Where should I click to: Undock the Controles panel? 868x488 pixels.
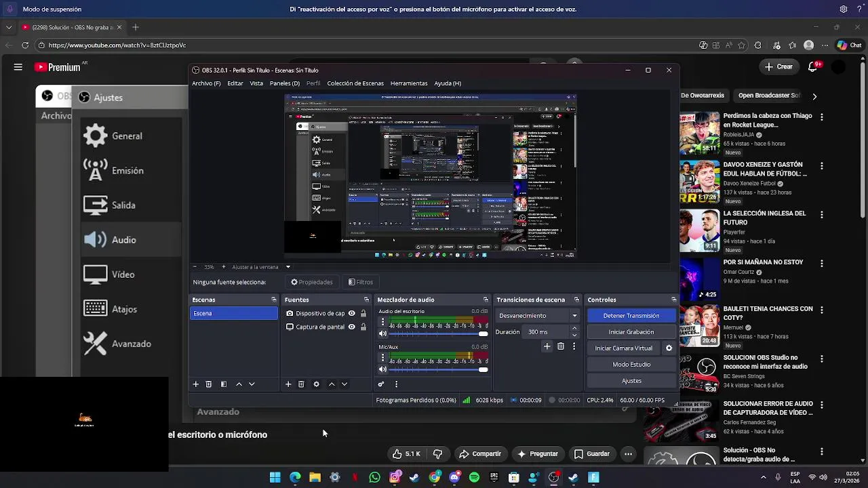673,300
